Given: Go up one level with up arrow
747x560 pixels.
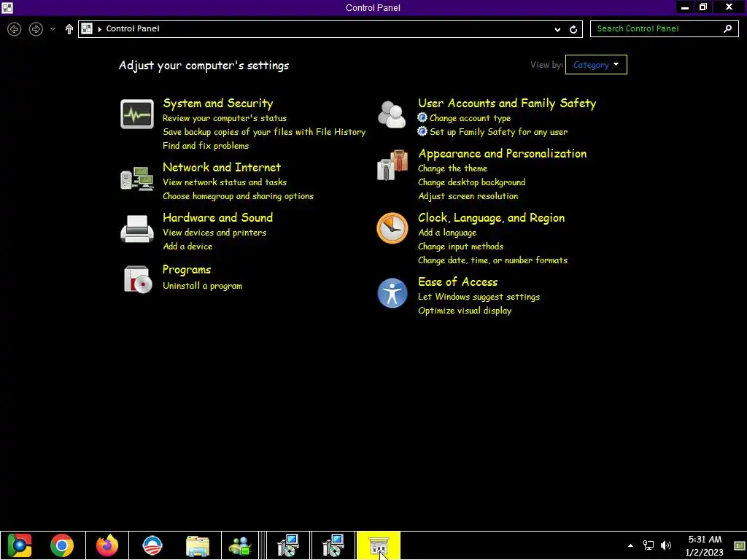Looking at the screenshot, I should [69, 29].
